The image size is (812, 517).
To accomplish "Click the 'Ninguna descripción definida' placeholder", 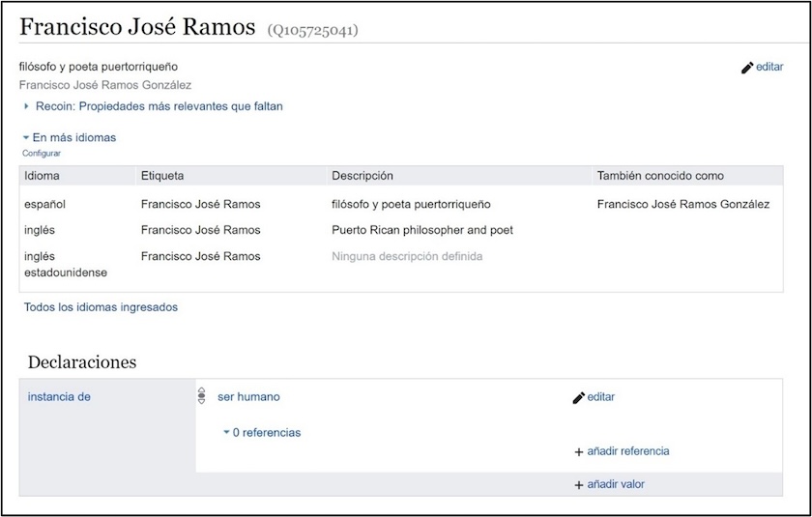I will click(x=407, y=256).
